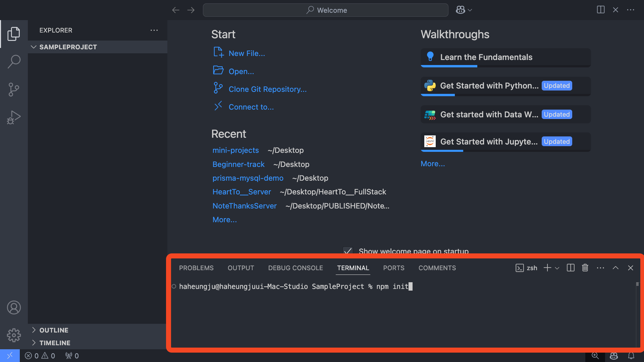Open the Source Control view
The image size is (644, 362).
14,89
